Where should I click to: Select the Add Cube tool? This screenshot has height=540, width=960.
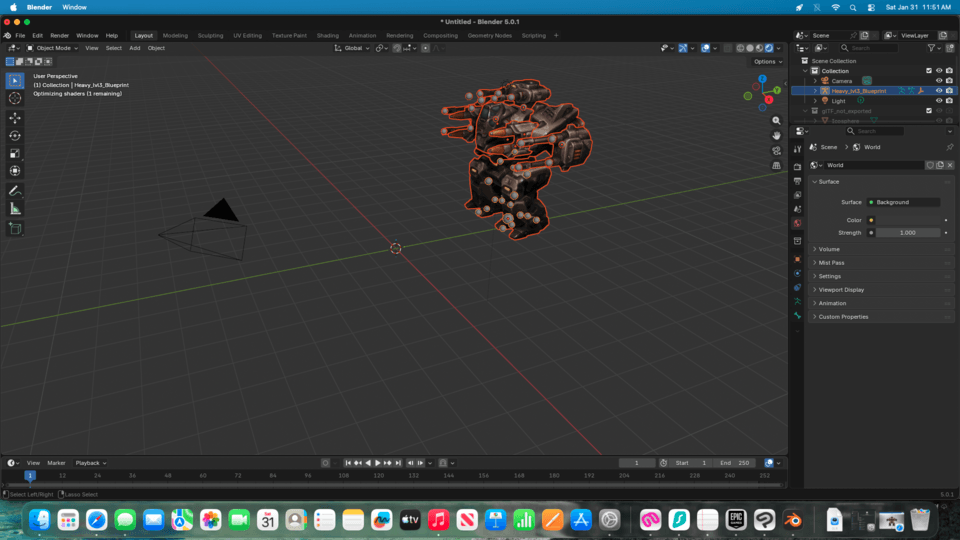tap(15, 229)
